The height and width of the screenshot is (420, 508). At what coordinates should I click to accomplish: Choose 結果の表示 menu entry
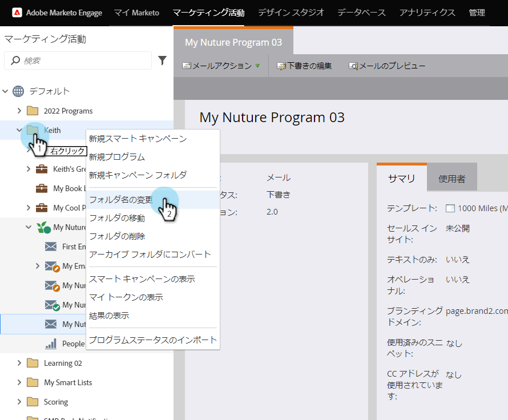(153, 315)
